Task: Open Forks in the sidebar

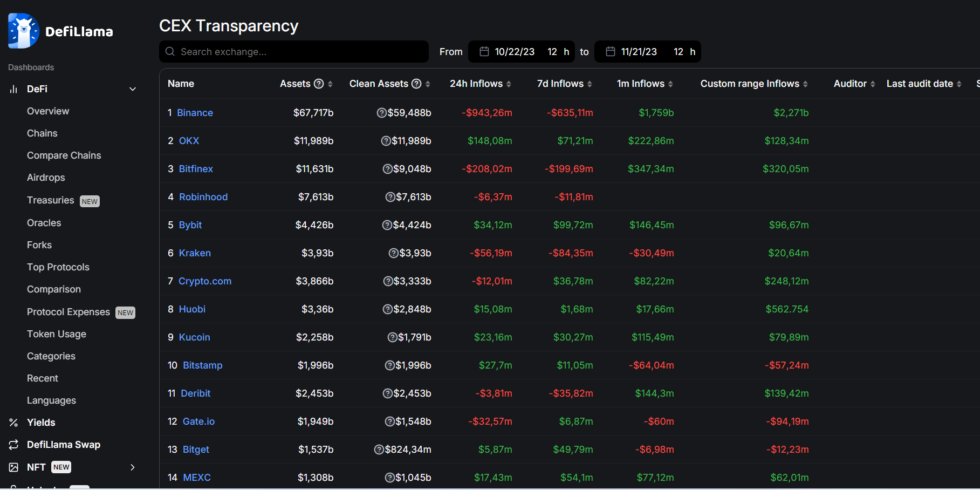Action: tap(39, 245)
